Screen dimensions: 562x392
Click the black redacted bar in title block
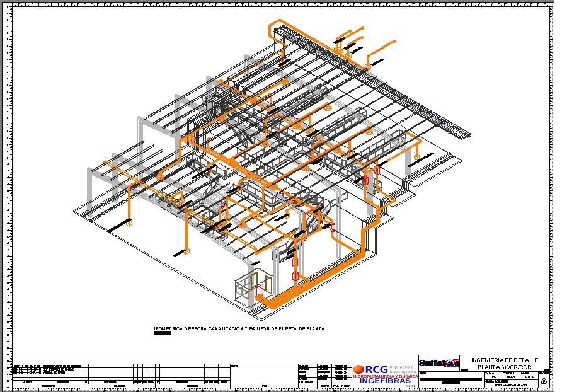[x=450, y=378]
